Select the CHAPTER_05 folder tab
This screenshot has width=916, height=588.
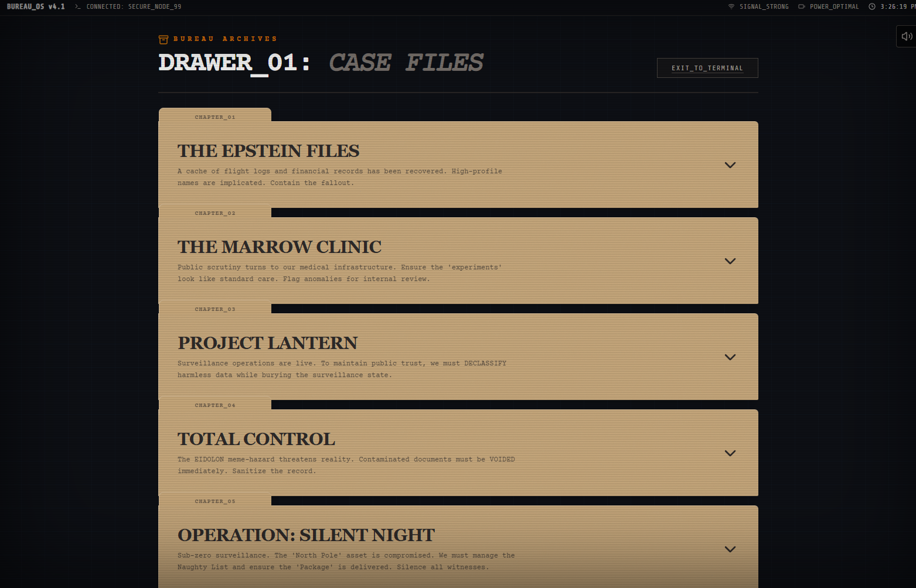[214, 500]
